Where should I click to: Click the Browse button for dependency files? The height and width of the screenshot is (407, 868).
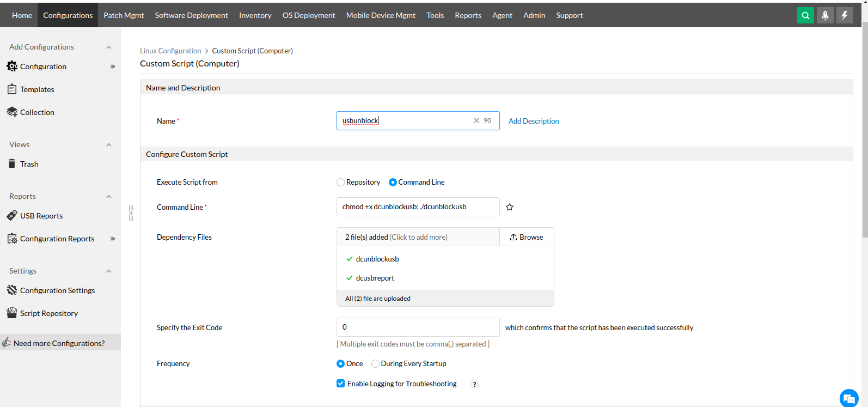click(x=527, y=237)
